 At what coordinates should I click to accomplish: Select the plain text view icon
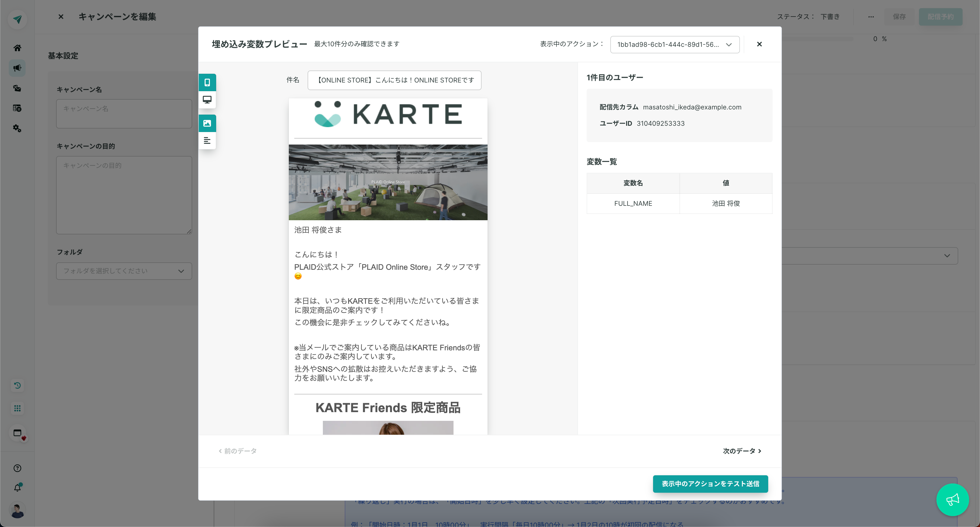(207, 140)
